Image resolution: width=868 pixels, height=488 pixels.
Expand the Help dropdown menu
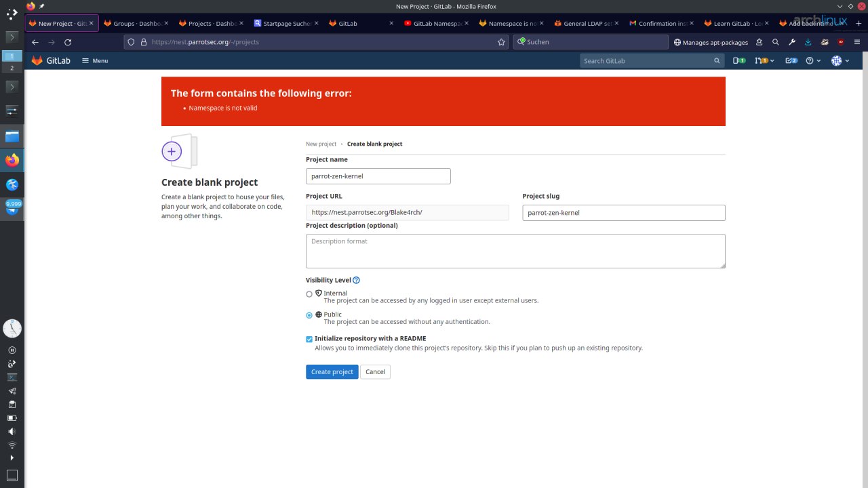(813, 61)
